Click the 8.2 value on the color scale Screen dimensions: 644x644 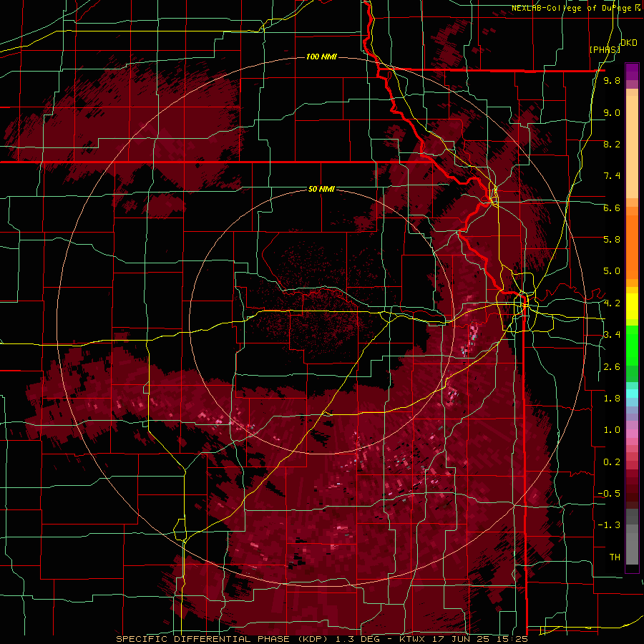pos(612,144)
